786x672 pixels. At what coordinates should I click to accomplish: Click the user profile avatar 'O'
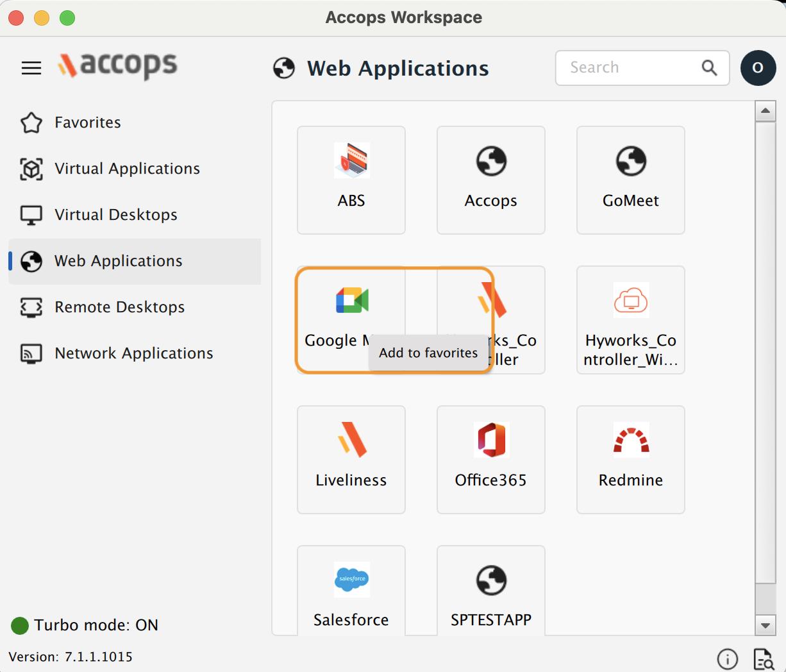point(758,68)
